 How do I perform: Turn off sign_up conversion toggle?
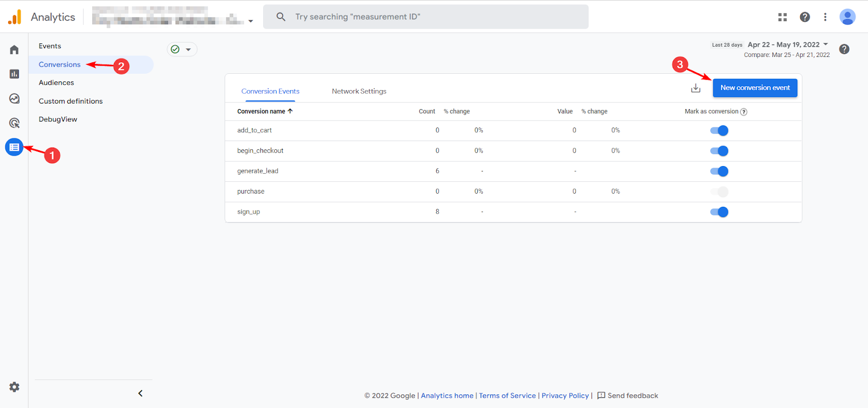(719, 212)
